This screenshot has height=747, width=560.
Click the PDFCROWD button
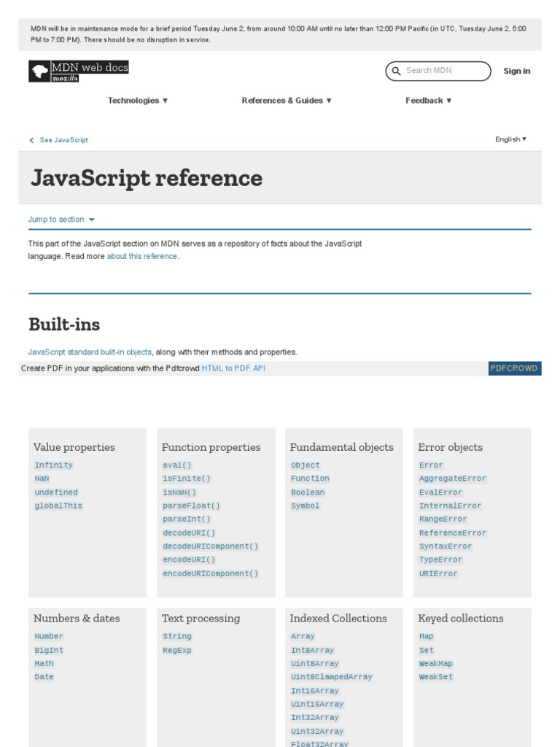click(x=514, y=368)
